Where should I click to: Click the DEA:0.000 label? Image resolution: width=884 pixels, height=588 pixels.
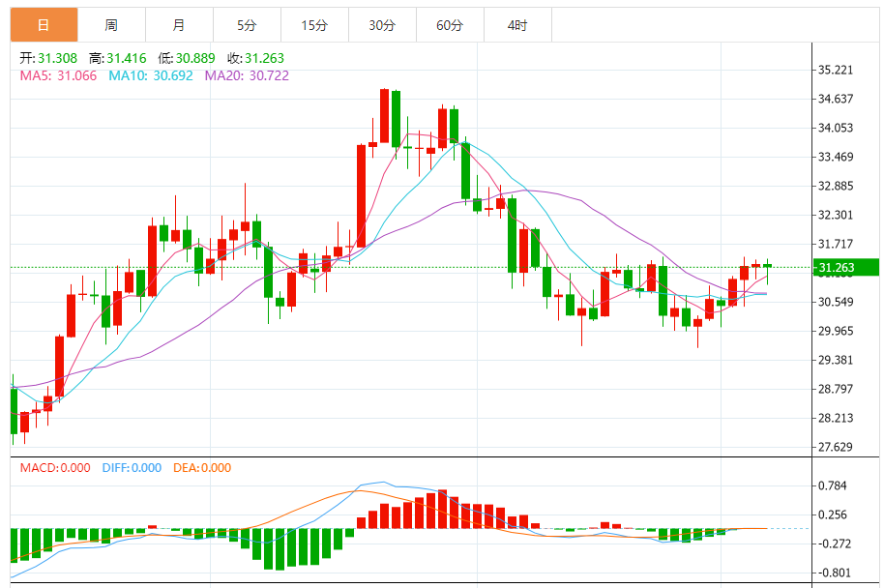(202, 468)
